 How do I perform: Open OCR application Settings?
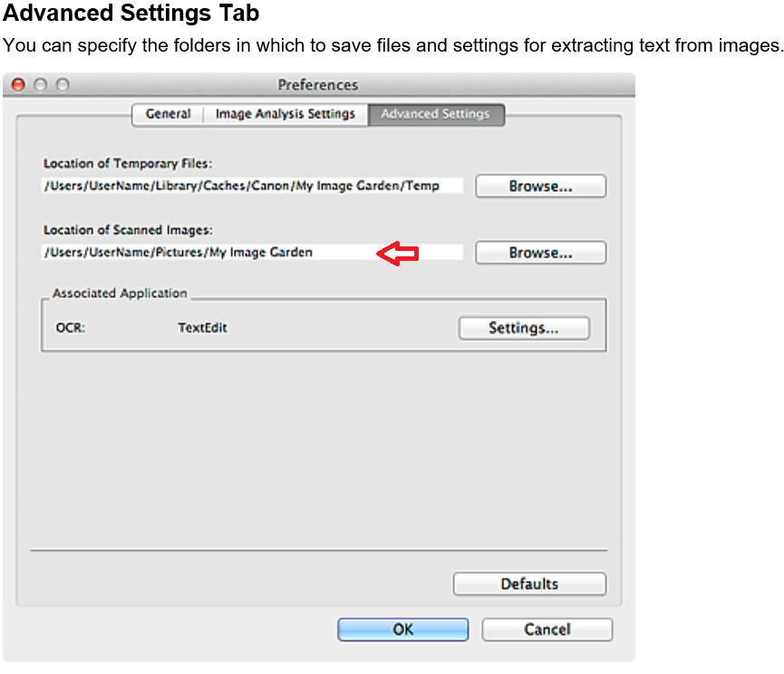click(x=523, y=328)
